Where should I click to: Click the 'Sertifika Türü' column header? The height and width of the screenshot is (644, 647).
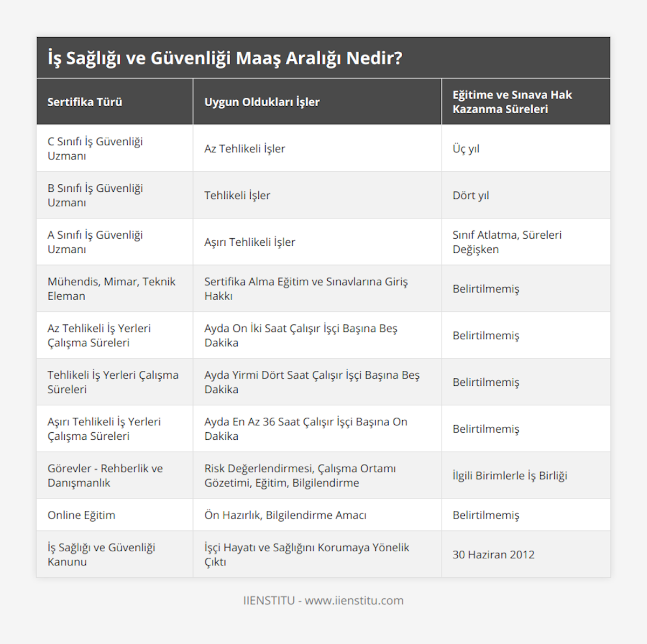click(85, 102)
